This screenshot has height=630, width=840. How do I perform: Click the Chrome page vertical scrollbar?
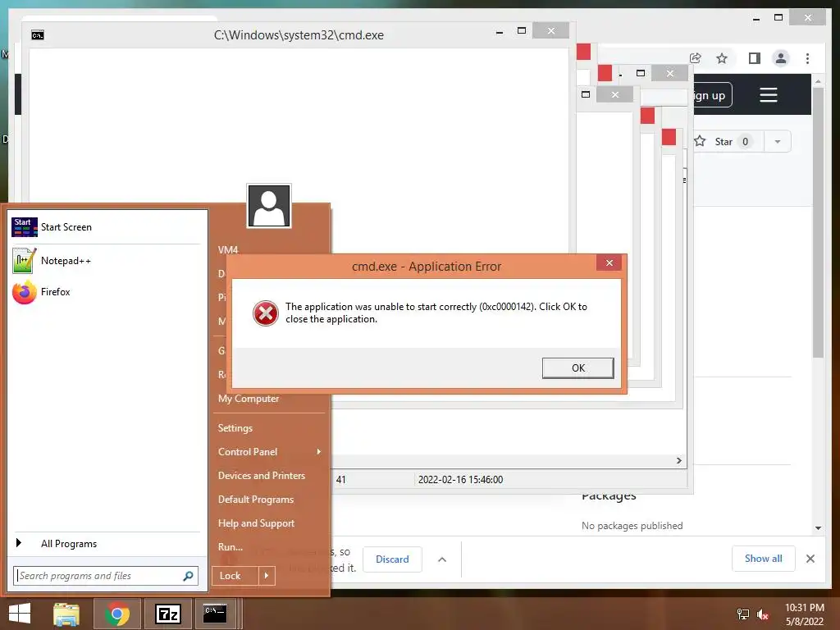[x=818, y=222]
